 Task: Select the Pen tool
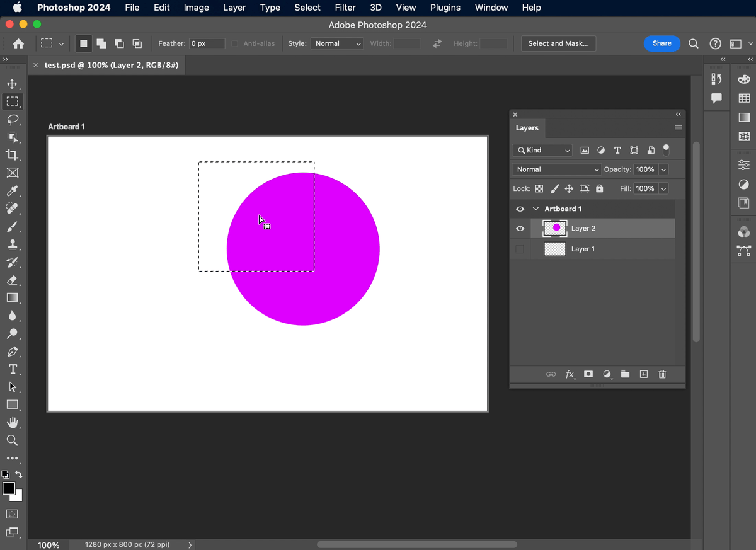coord(13,352)
